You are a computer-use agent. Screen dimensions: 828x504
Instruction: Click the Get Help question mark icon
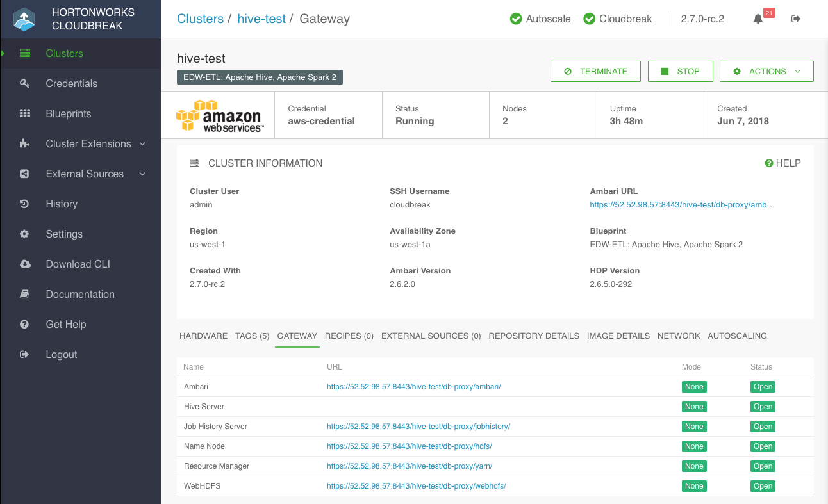(25, 324)
